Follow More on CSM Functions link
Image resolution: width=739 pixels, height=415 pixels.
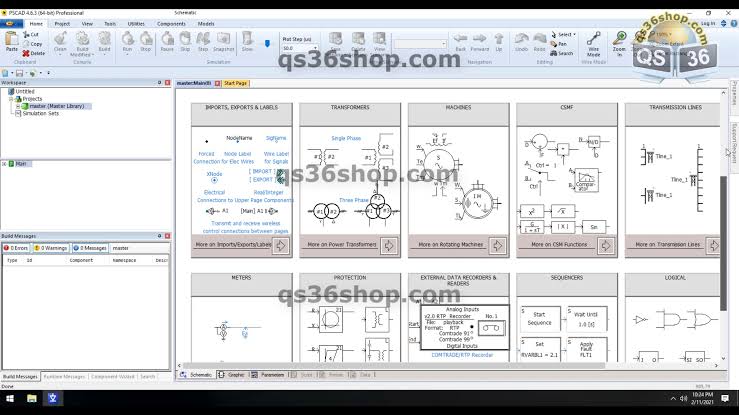pos(559,245)
